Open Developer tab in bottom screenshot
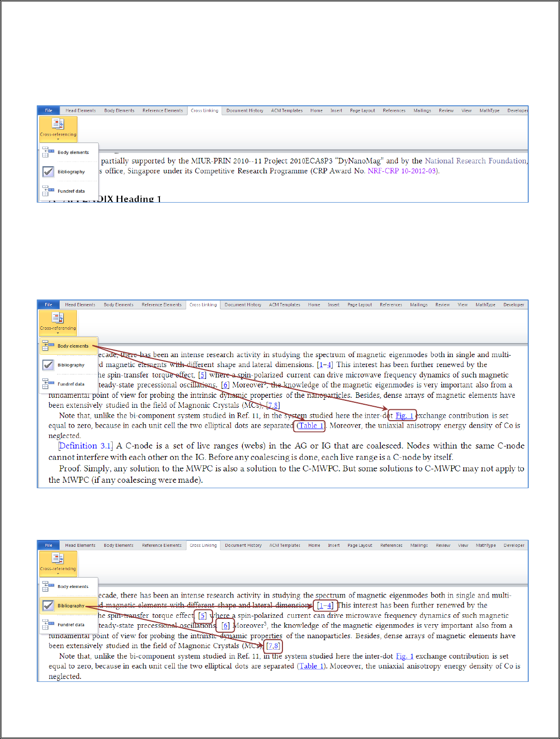 point(514,545)
